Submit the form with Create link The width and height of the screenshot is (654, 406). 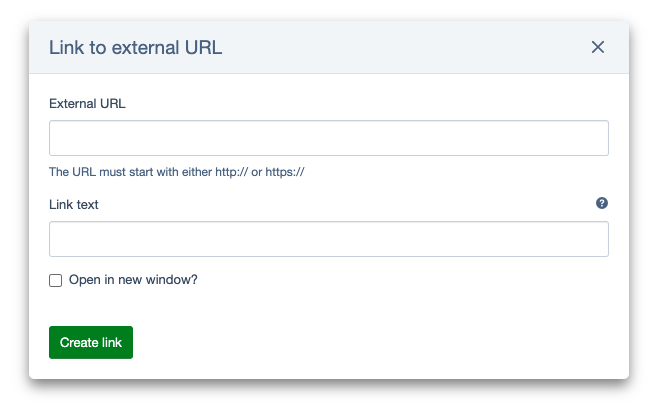(x=91, y=342)
